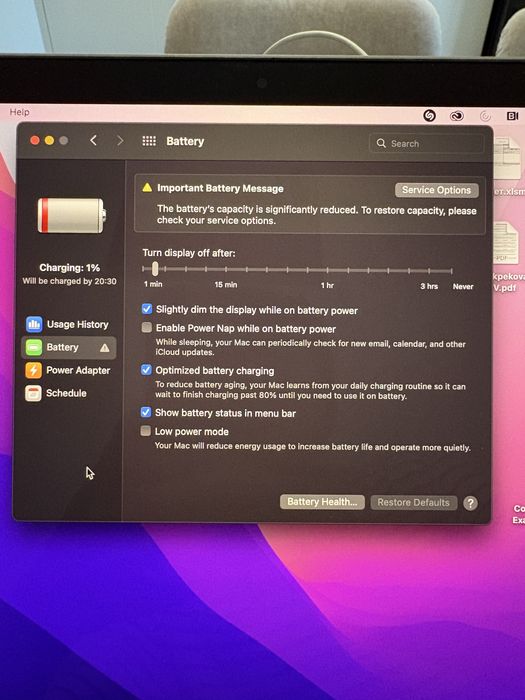The image size is (525, 700).
Task: Click the 'Charging: 1%' status text
Action: click(70, 268)
